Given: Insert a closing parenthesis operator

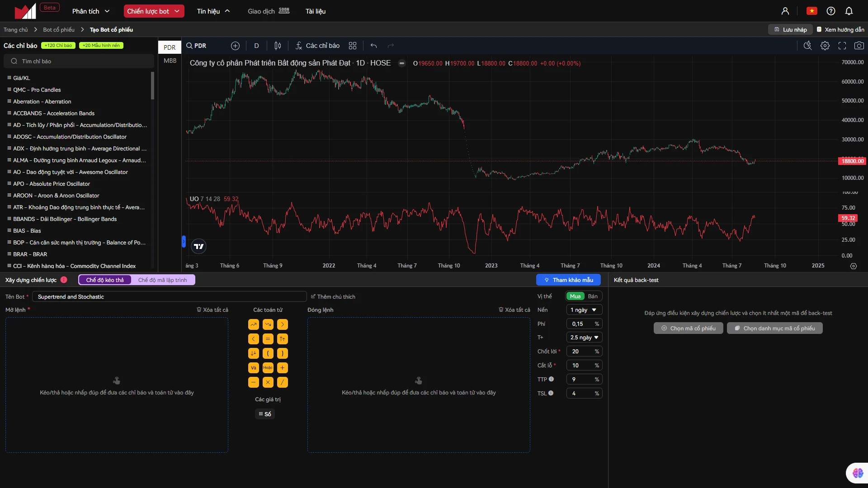Looking at the screenshot, I should coord(283,353).
